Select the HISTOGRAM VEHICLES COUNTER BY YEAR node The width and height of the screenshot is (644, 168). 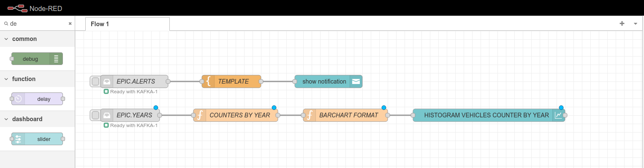(489, 115)
